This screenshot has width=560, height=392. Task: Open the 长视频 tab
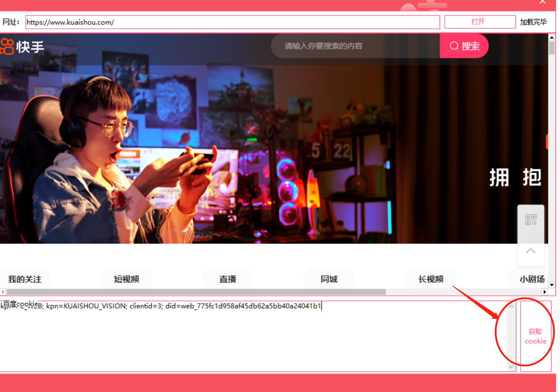pos(431,279)
